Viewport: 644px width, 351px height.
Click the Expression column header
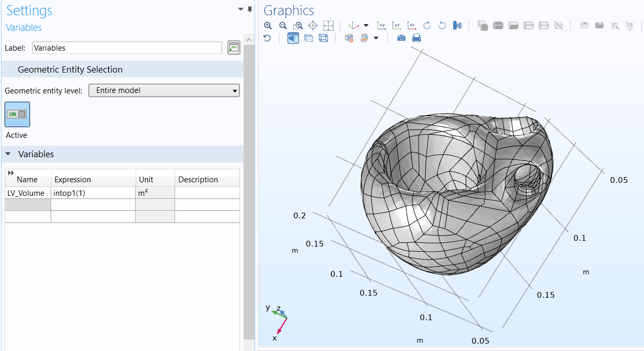pyautogui.click(x=73, y=180)
